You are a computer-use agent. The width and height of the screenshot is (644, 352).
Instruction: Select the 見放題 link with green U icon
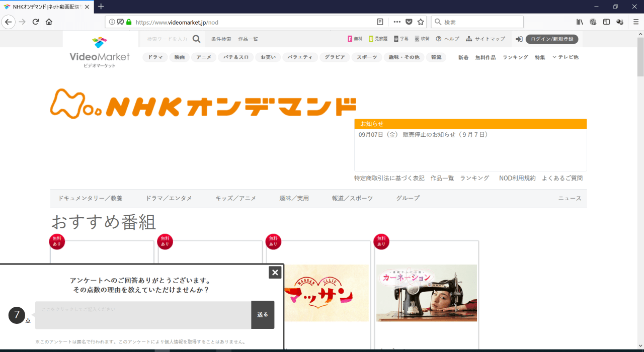(x=378, y=39)
